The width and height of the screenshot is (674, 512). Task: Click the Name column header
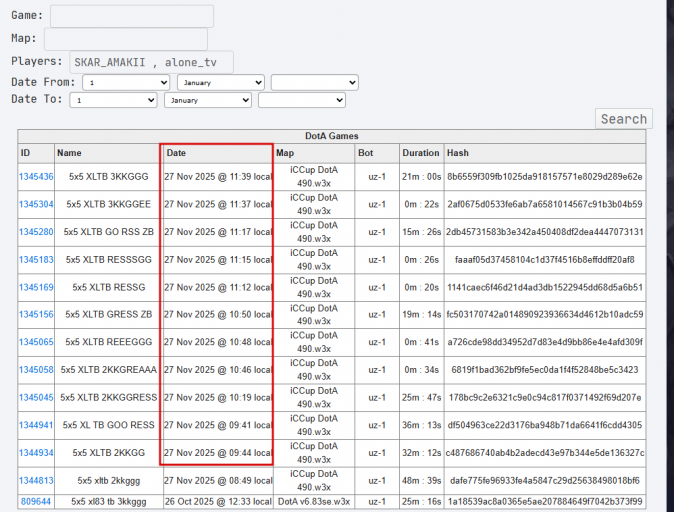tap(109, 153)
